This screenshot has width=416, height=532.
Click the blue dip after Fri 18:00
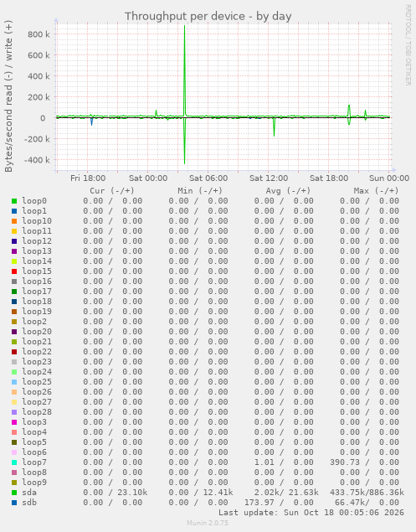click(91, 121)
